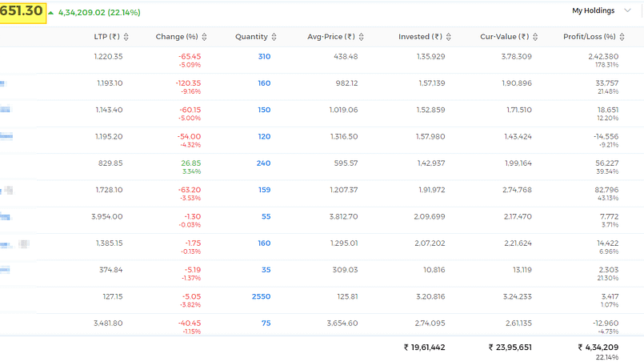Viewport: 644px width, 362px height.
Task: Click the Quantity column header label
Action: [x=251, y=37]
